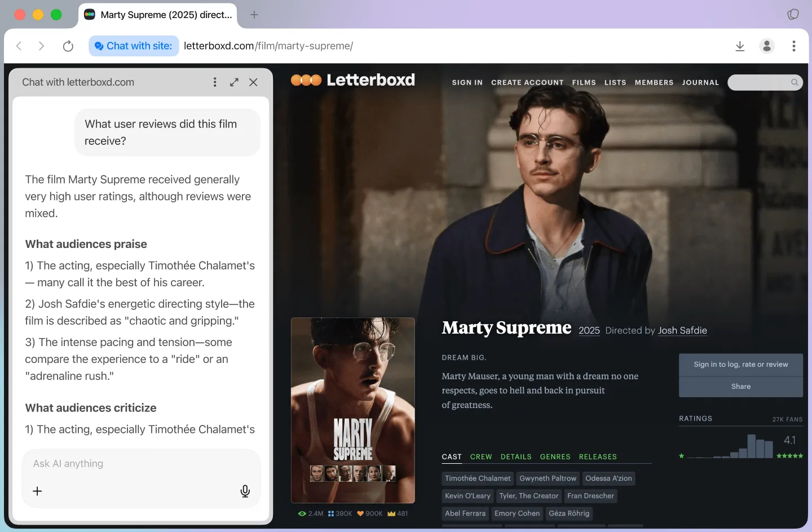
Task: Open Odessa A'zion cast link
Action: click(608, 478)
